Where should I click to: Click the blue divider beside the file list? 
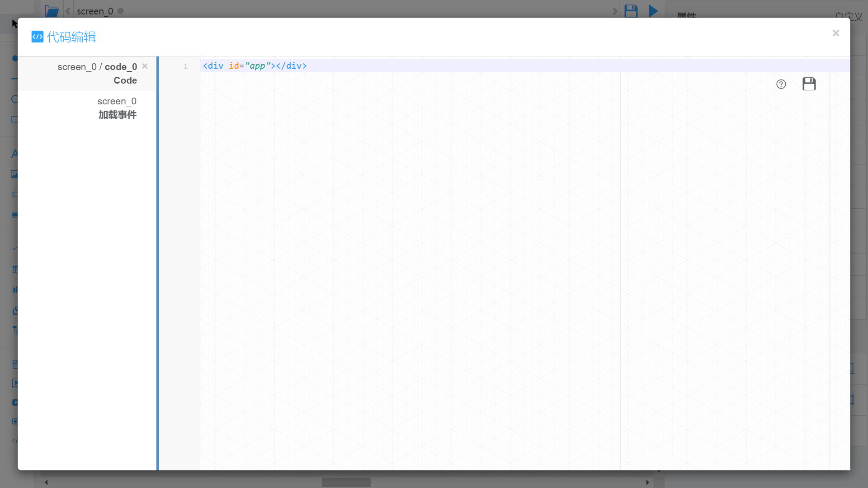point(158,263)
